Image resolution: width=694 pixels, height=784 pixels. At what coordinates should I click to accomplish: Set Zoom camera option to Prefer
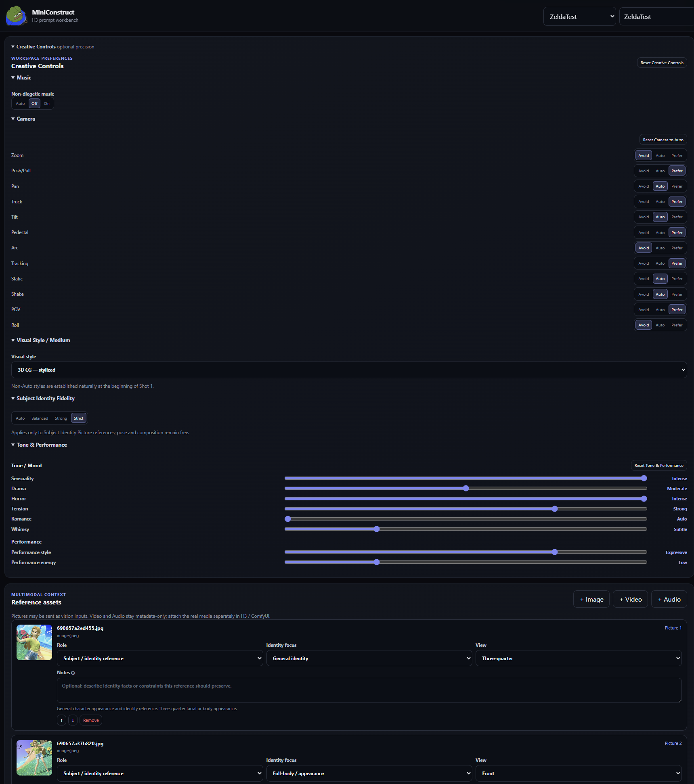click(x=677, y=156)
